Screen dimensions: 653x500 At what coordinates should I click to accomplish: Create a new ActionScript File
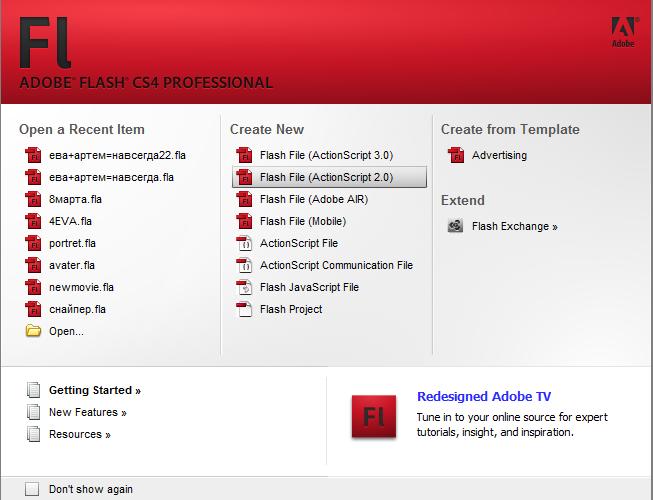(299, 244)
